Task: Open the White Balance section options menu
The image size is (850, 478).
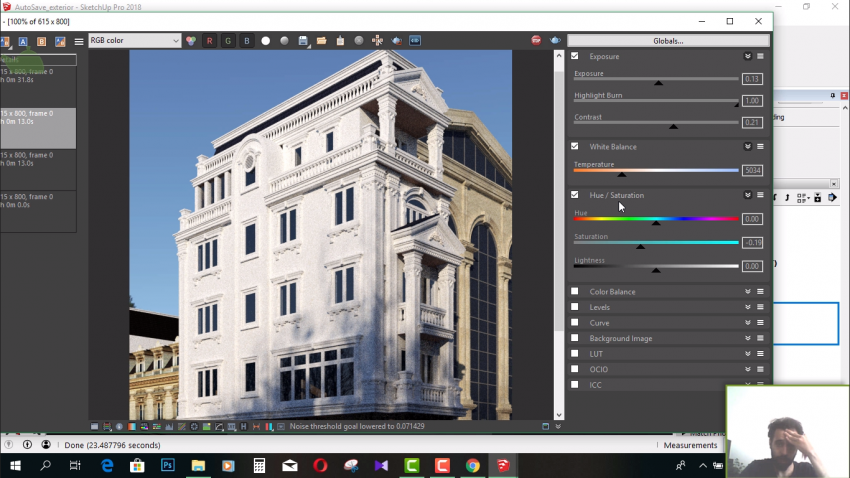Action: 761,146
